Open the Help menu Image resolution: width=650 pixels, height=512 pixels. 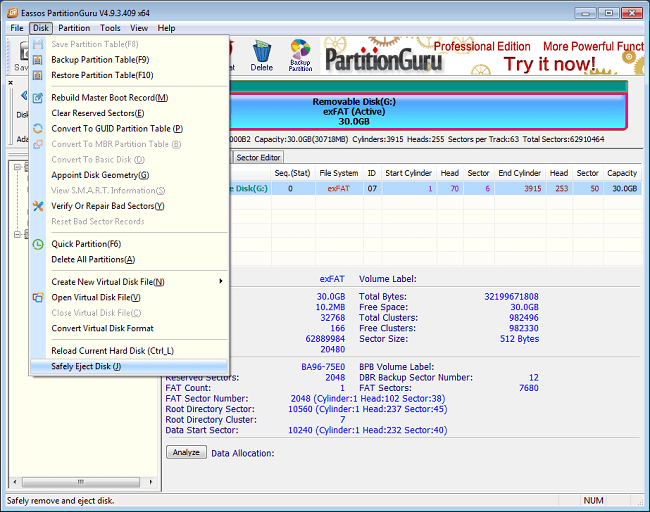[166, 28]
